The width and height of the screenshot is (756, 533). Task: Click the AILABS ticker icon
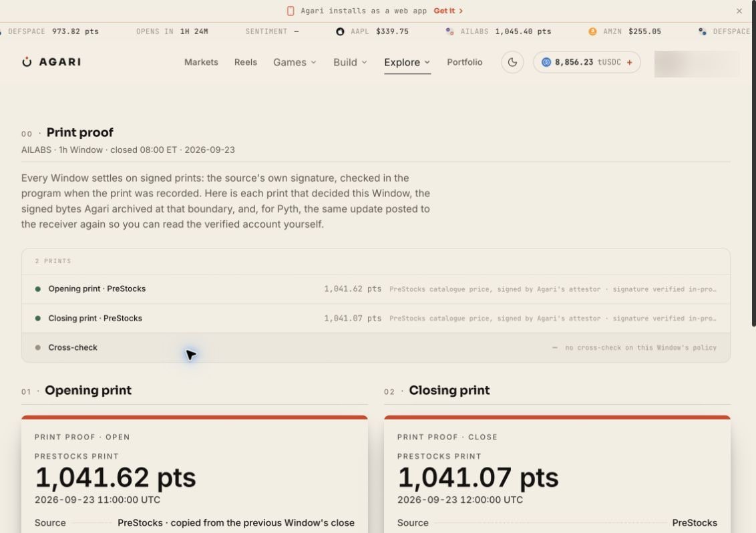449,31
